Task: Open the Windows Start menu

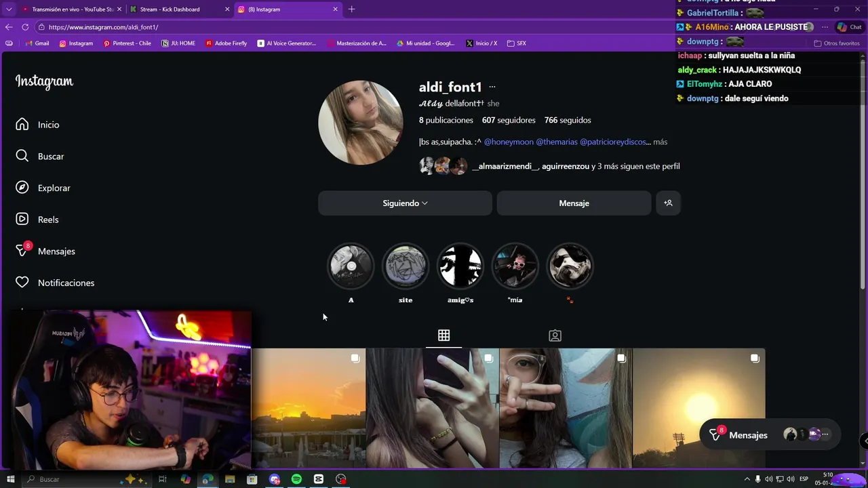Action: point(10,479)
